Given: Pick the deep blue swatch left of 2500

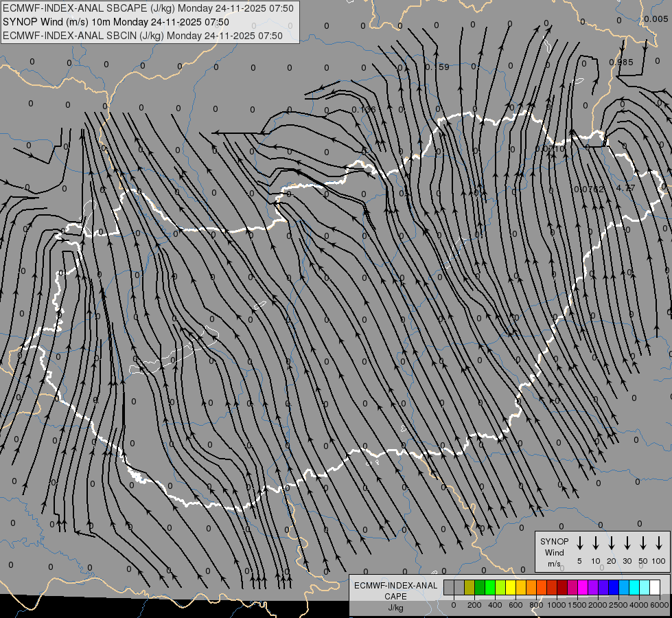Looking at the screenshot, I should (x=614, y=587).
